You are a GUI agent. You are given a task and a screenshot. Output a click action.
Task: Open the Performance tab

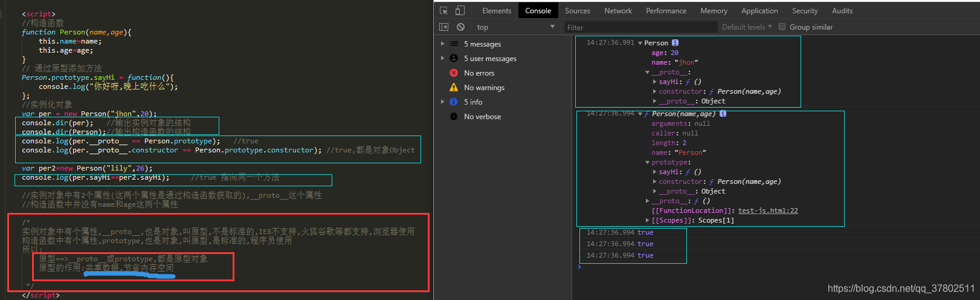point(666,11)
